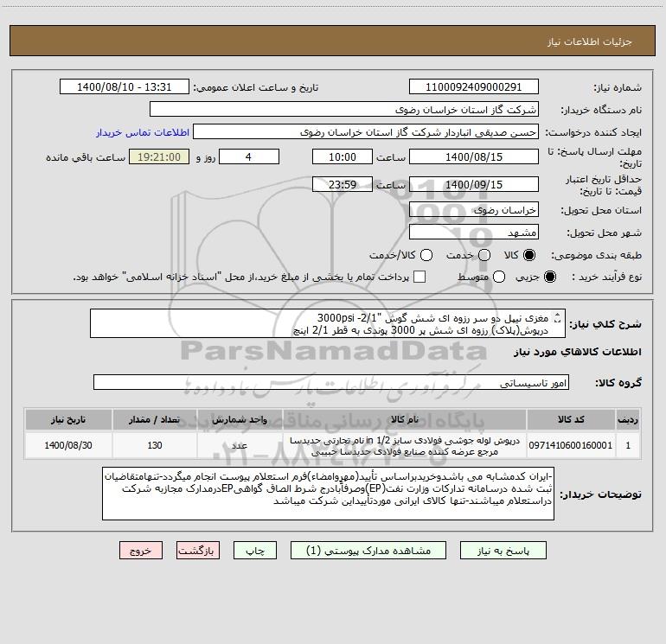Click the row number cell 1
Viewport: 666px width, 644px height.
(x=628, y=445)
